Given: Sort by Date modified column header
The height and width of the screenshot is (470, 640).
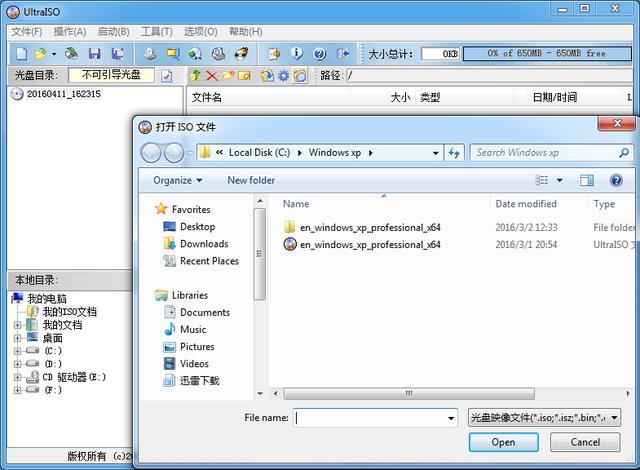Looking at the screenshot, I should click(x=526, y=204).
